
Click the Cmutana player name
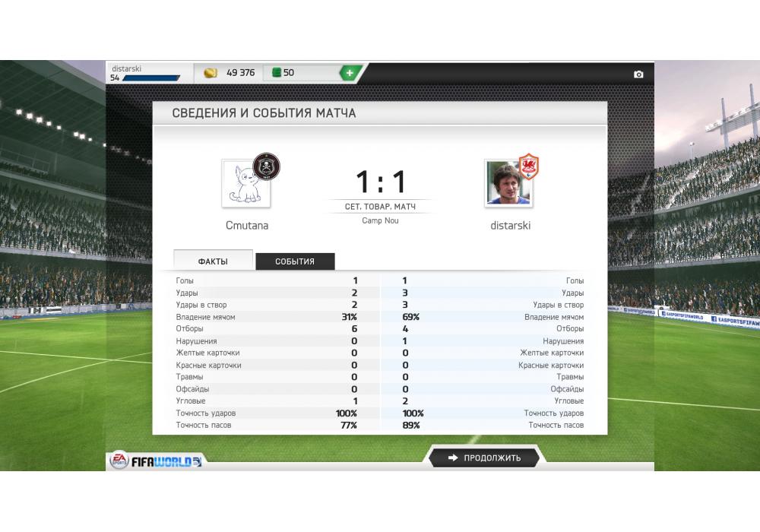point(247,225)
